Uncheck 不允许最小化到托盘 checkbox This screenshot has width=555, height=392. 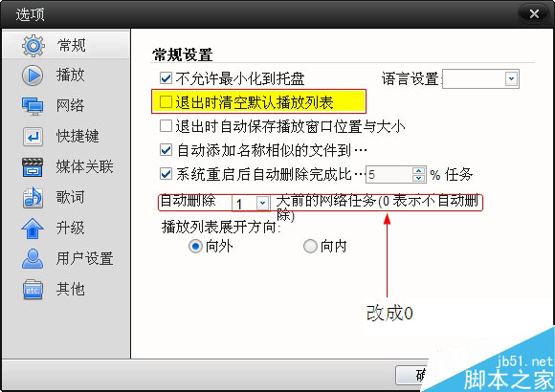pos(166,78)
